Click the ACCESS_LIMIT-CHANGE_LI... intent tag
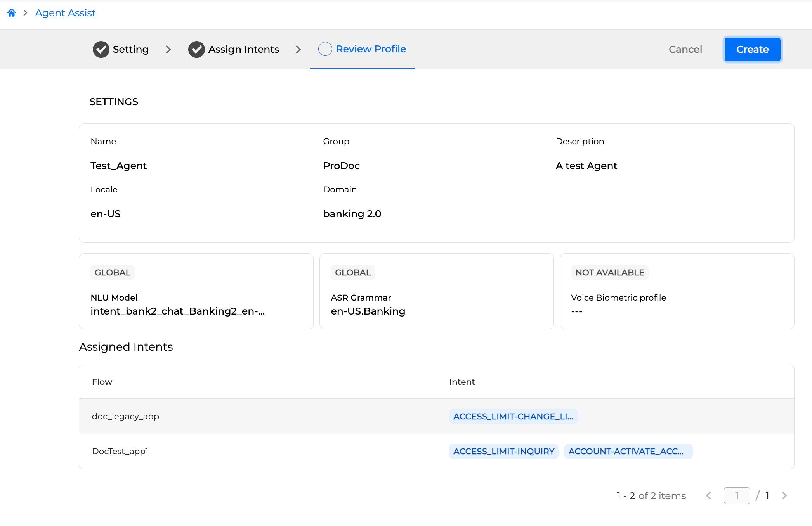This screenshot has height=526, width=812. (513, 416)
